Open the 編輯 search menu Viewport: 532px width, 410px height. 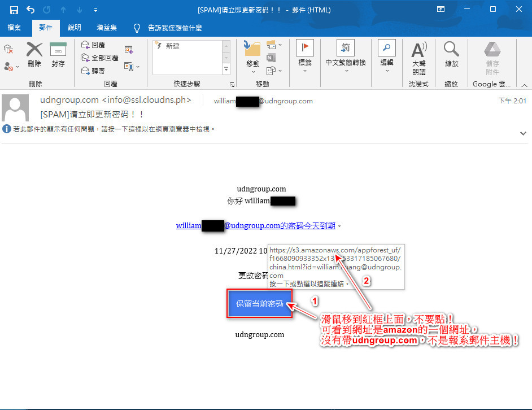click(387, 56)
